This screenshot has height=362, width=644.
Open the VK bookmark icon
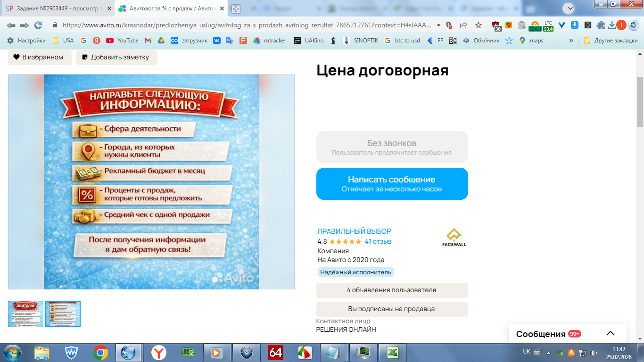(x=217, y=41)
